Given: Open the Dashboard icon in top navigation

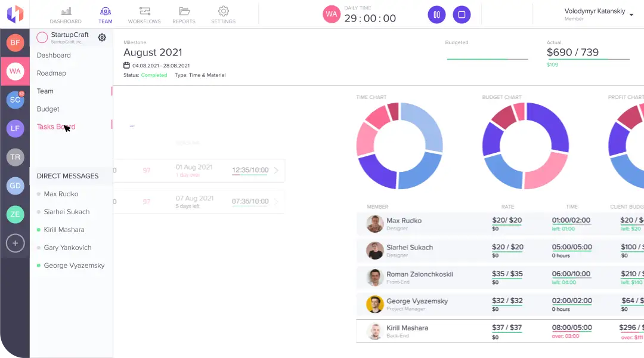Looking at the screenshot, I should tap(66, 11).
